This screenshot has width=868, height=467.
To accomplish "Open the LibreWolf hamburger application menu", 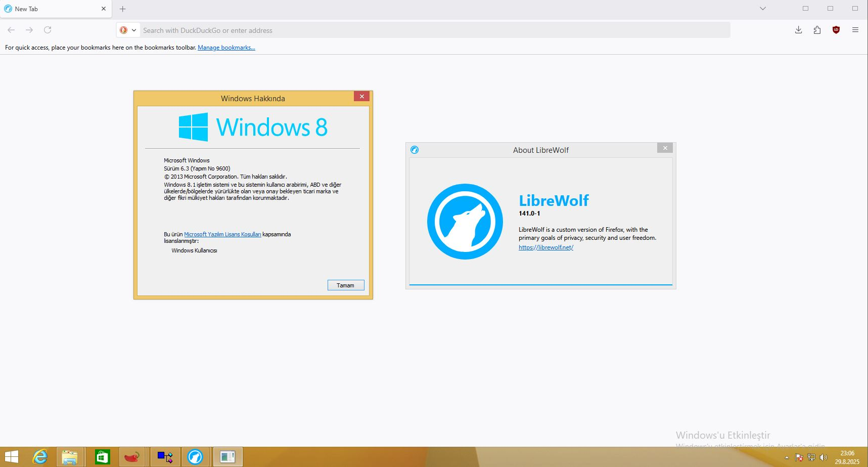I will coord(855,30).
